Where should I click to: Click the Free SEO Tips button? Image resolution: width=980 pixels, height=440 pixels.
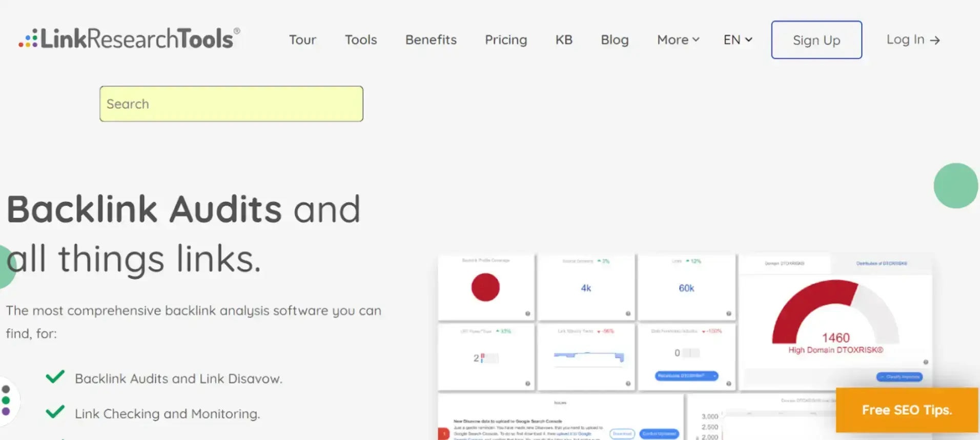pos(907,410)
